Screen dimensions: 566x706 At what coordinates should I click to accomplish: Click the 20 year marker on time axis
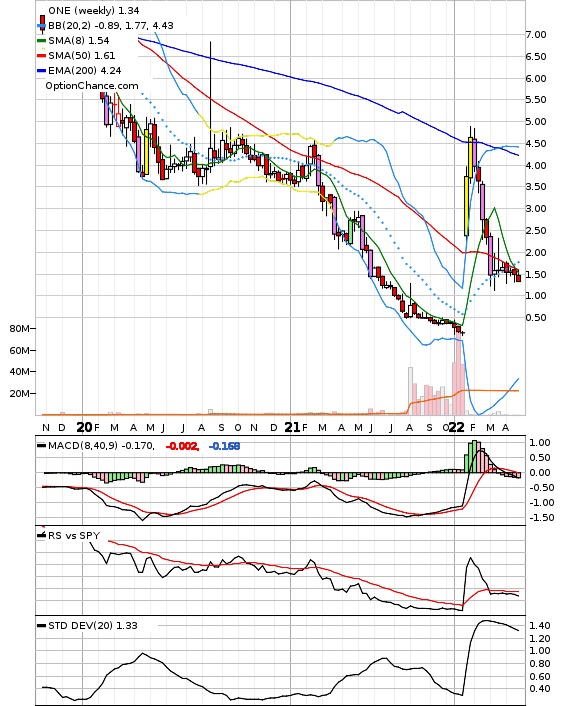point(84,427)
